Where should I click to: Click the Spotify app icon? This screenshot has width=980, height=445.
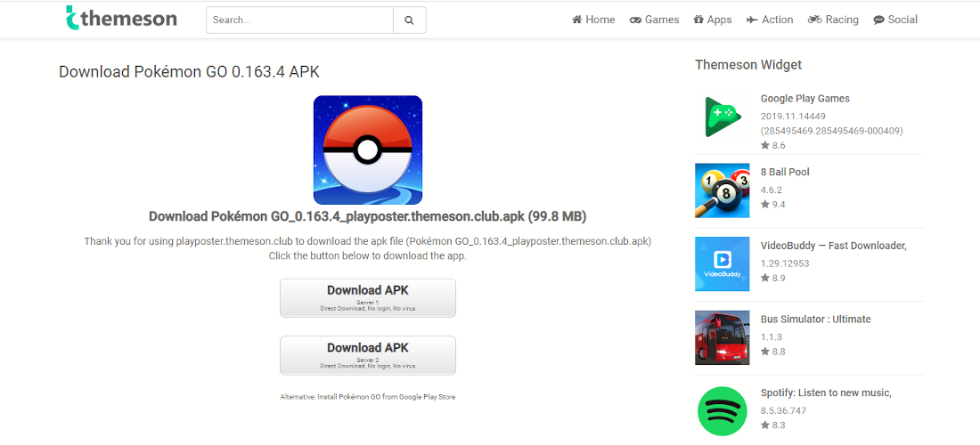pyautogui.click(x=722, y=411)
